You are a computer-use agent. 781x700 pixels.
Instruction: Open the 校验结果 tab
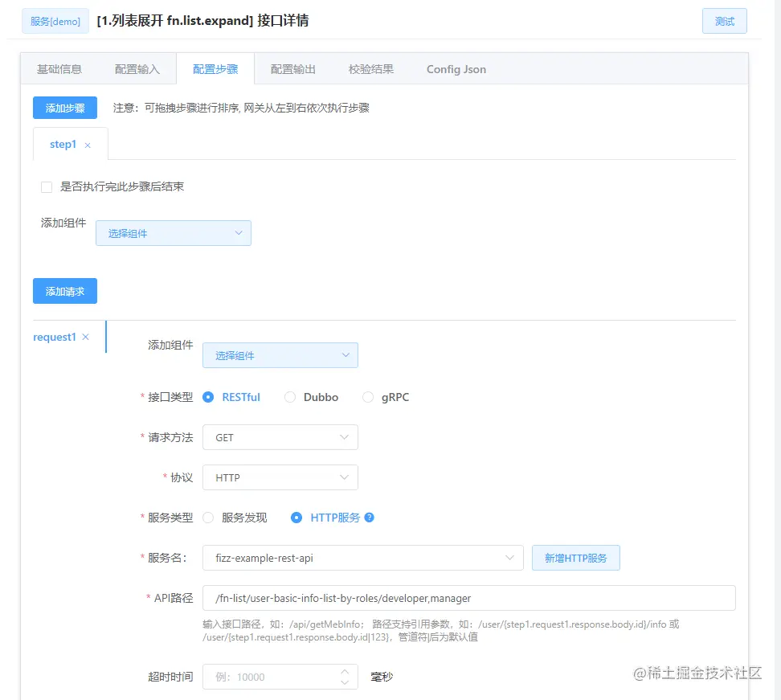click(371, 69)
